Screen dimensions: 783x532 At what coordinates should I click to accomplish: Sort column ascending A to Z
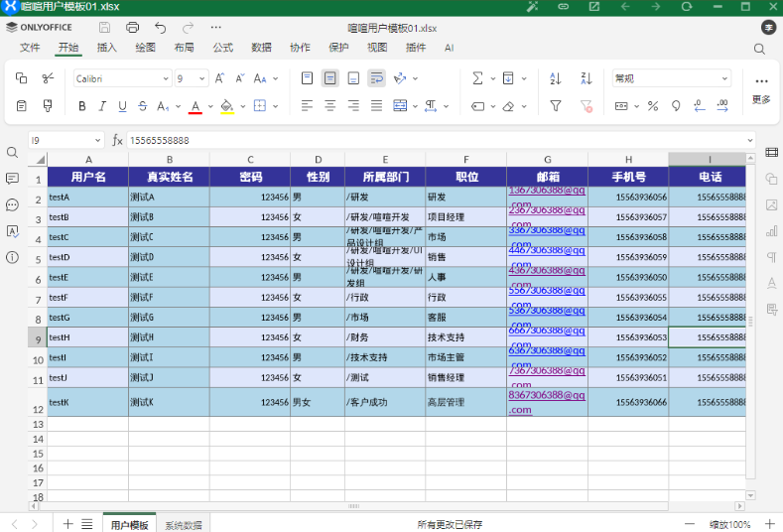tap(555, 78)
